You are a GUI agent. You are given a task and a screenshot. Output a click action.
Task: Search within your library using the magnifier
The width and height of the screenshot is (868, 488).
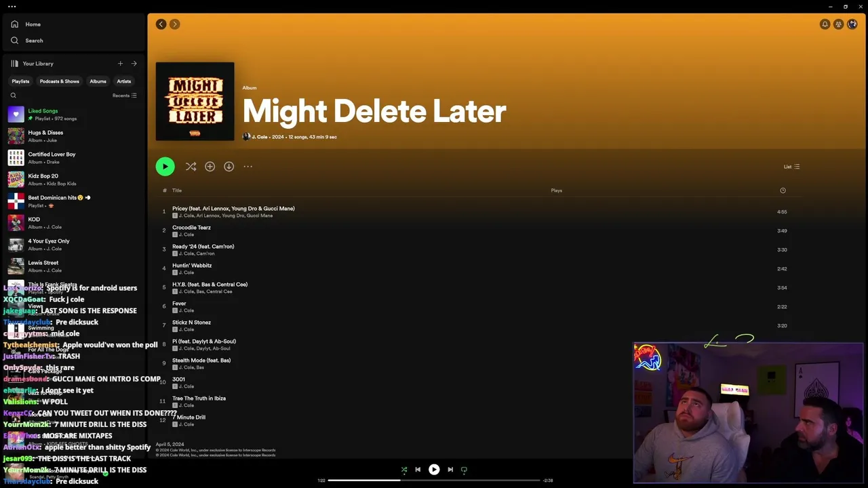[13, 96]
